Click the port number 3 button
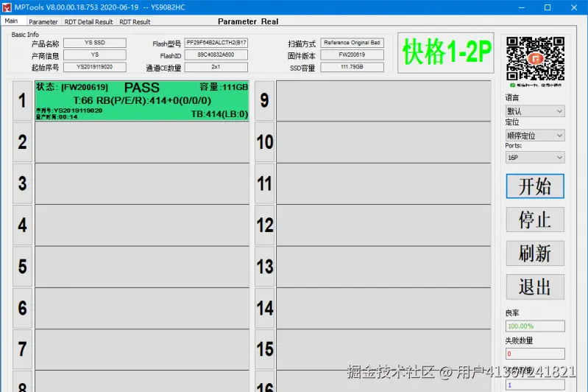 pos(23,183)
